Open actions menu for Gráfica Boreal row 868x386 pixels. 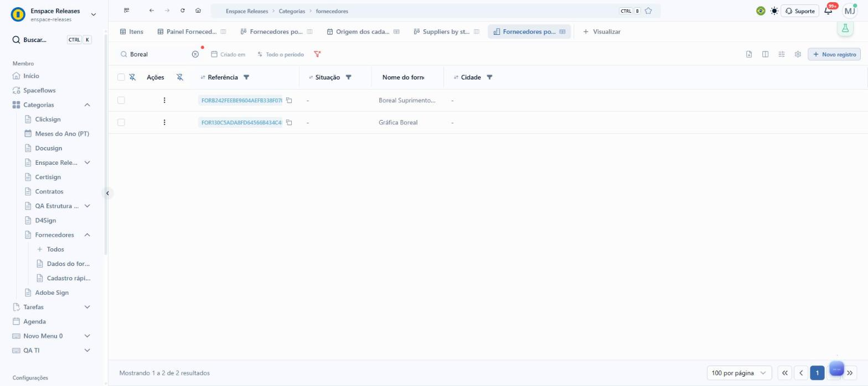164,122
